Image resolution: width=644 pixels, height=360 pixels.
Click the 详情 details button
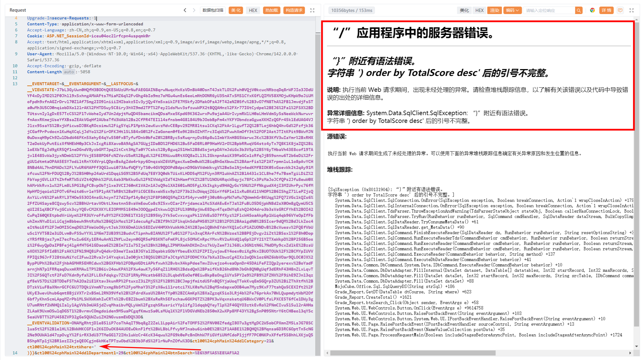(x=606, y=10)
